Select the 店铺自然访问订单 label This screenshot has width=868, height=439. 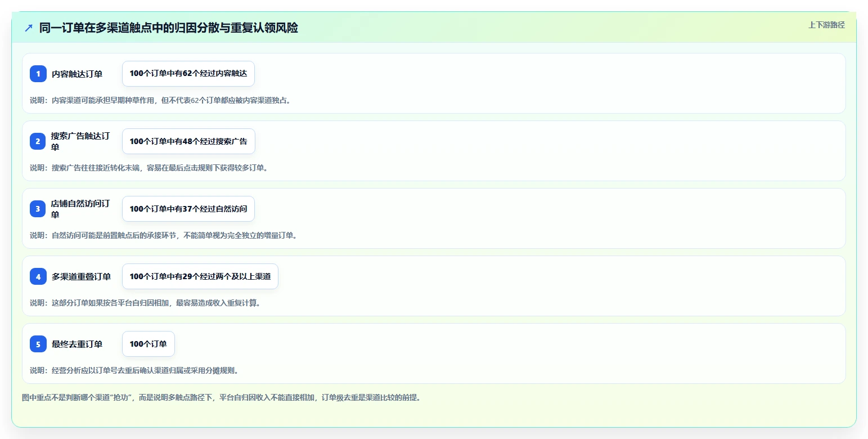(81, 209)
